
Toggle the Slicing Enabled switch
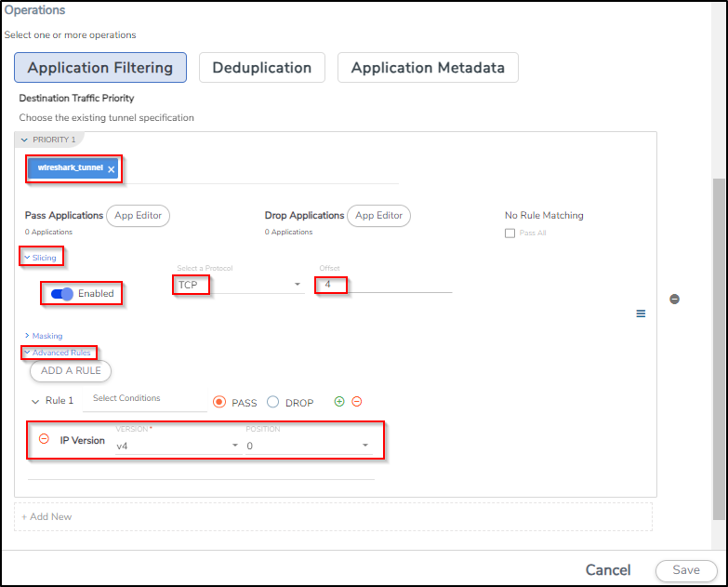(61, 294)
